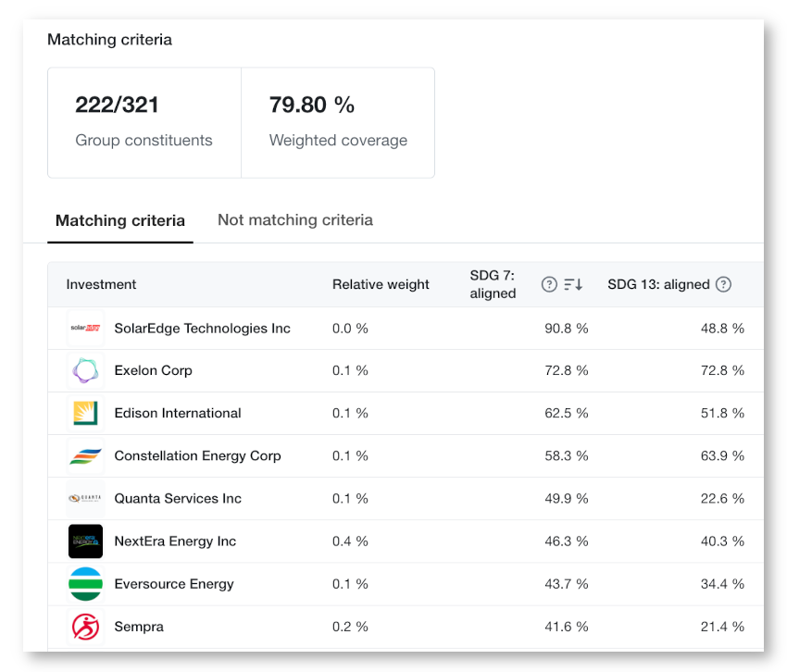This screenshot has width=787, height=672.
Task: Select the Investment column header
Action: pos(101,284)
